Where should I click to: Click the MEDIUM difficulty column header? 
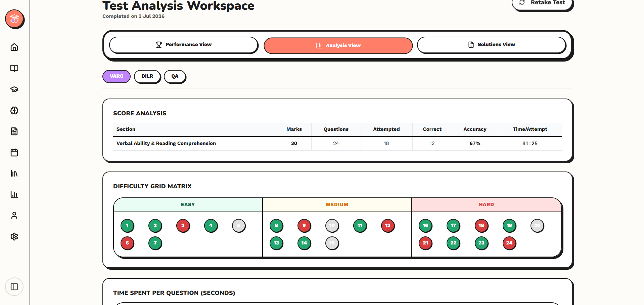point(337,205)
